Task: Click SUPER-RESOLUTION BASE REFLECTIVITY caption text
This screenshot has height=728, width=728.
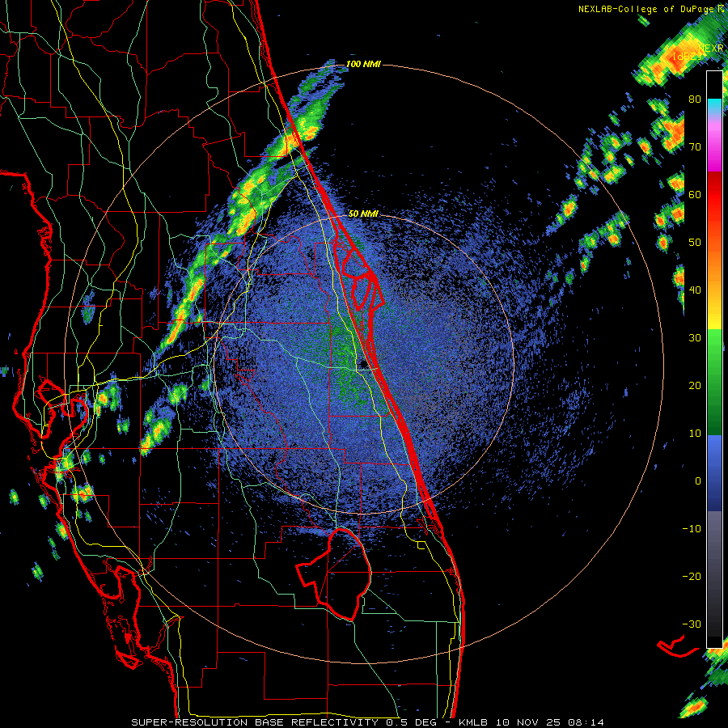Action: [255, 722]
